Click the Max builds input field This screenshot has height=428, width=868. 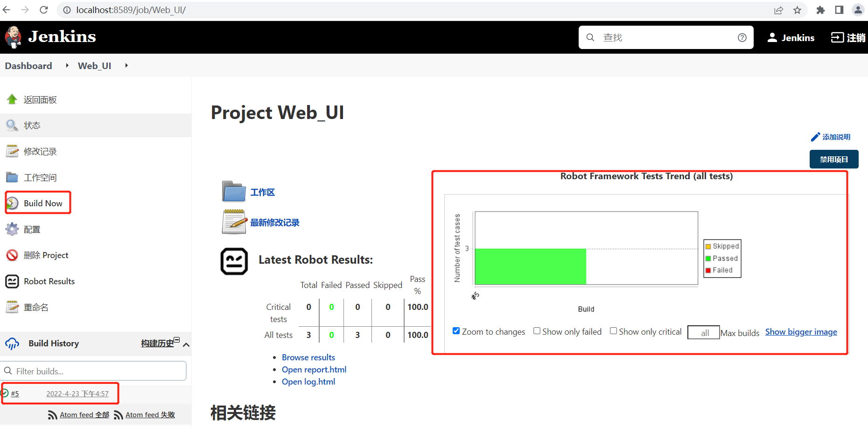(x=704, y=332)
